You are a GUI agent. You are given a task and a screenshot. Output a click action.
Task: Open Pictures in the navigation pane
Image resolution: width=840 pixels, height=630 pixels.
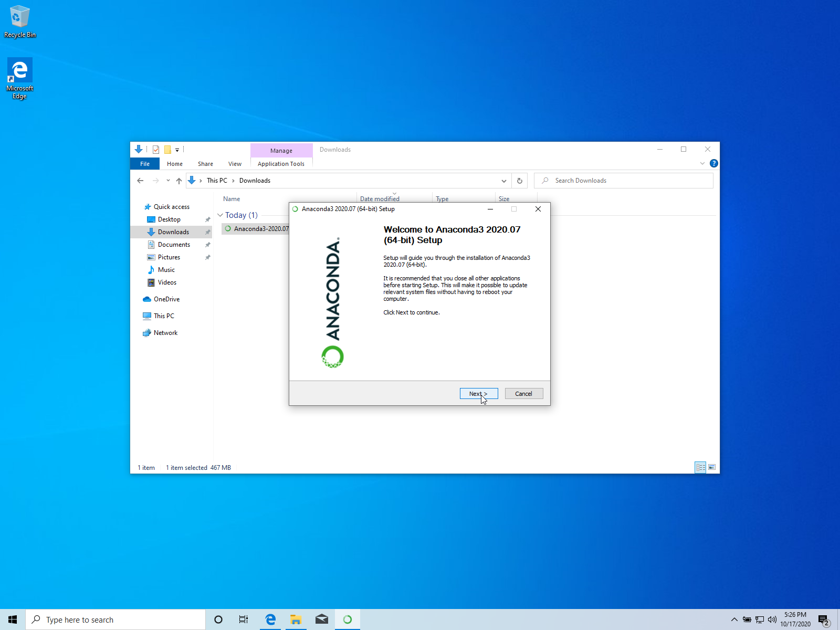(169, 257)
